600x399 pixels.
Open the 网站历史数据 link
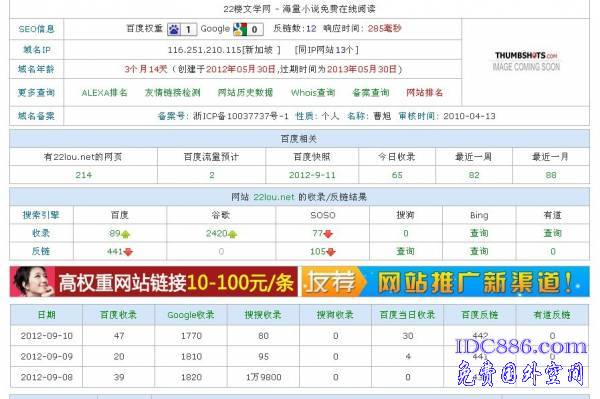coord(245,93)
